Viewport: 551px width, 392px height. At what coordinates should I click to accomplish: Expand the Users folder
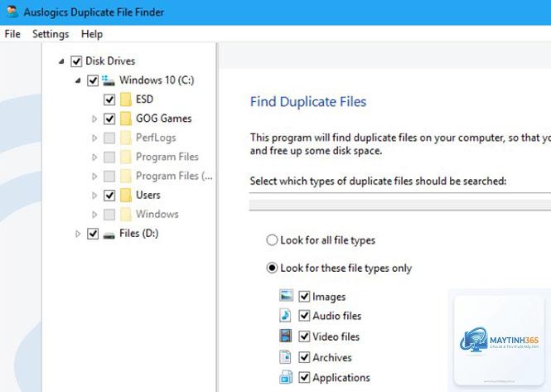click(x=94, y=195)
